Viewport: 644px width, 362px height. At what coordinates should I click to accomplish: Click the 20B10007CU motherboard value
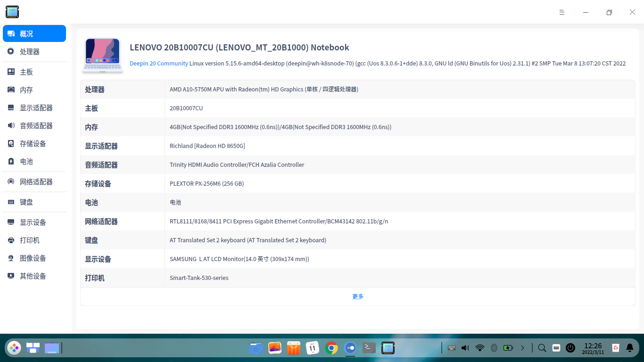pyautogui.click(x=186, y=108)
